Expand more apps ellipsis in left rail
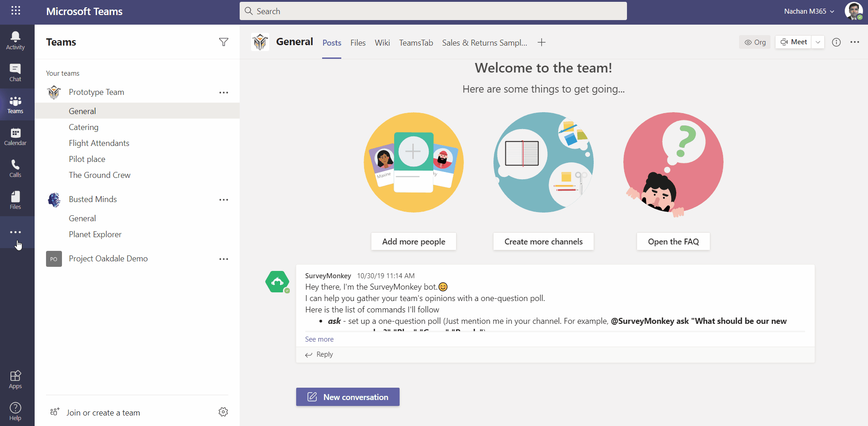 [x=15, y=232]
